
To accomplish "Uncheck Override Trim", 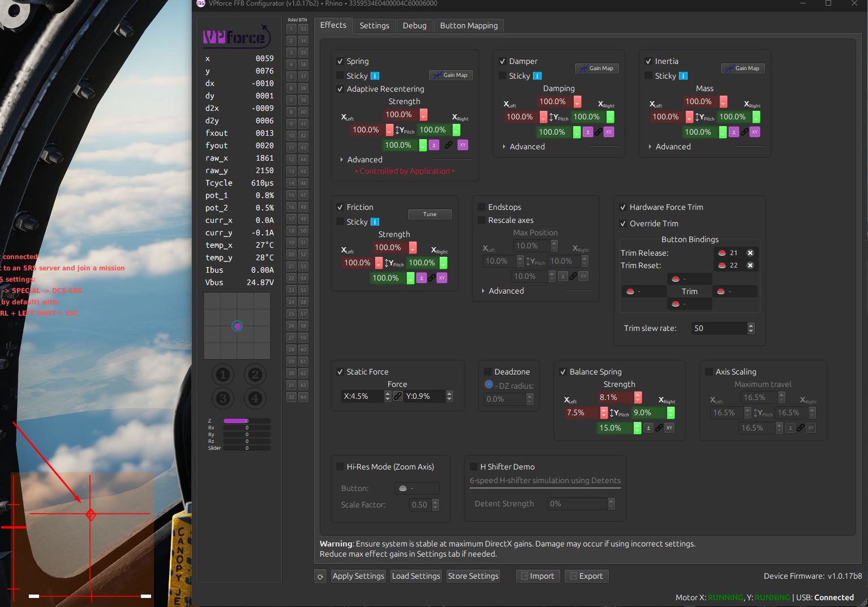I will [x=623, y=223].
